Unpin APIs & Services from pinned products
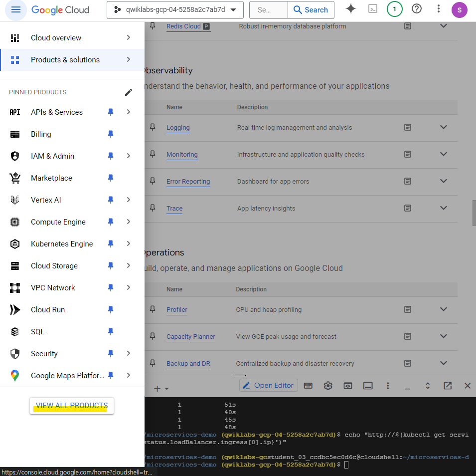This screenshot has height=476, width=476. (x=111, y=112)
